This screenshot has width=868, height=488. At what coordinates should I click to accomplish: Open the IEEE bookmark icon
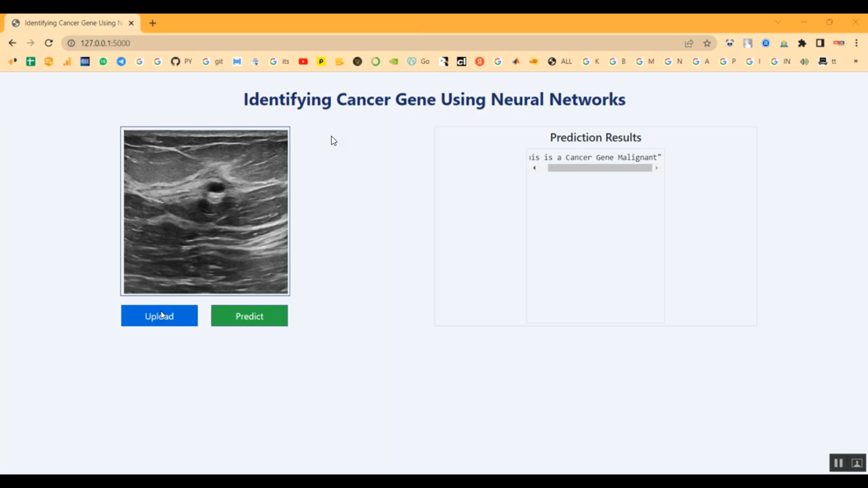[x=85, y=61]
